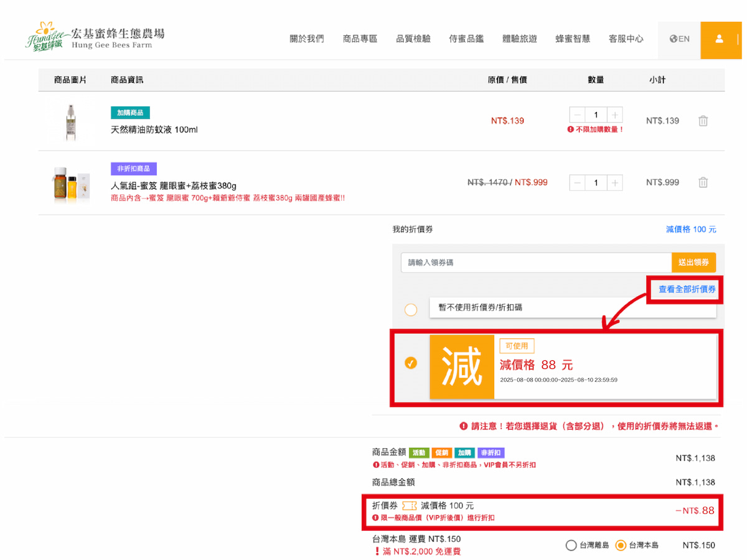Go to 客服中心 in navigation

[x=626, y=39]
